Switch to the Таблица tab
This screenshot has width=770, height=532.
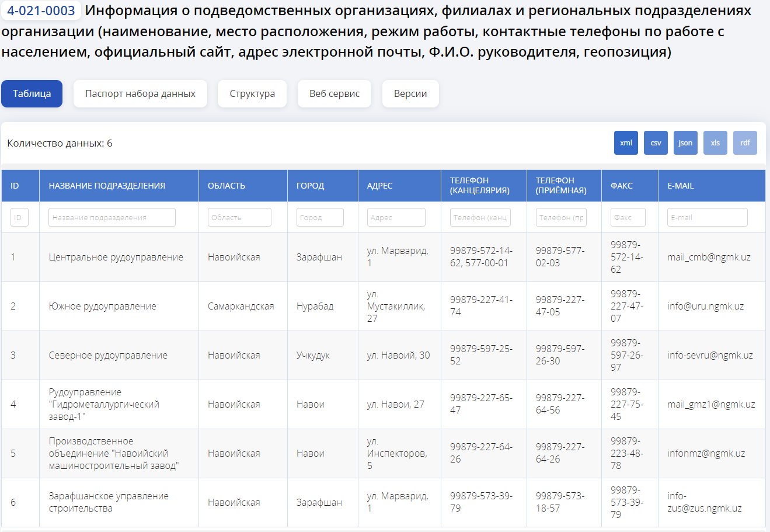pyautogui.click(x=32, y=94)
